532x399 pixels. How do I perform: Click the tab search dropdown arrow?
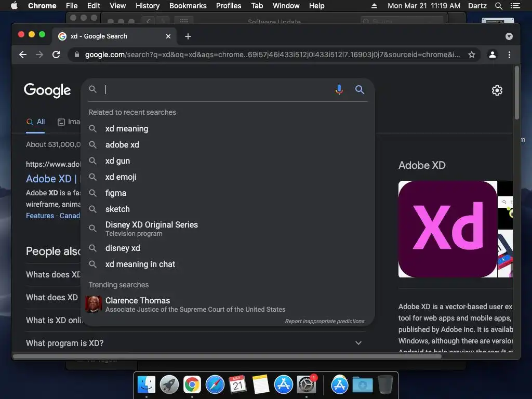(509, 36)
